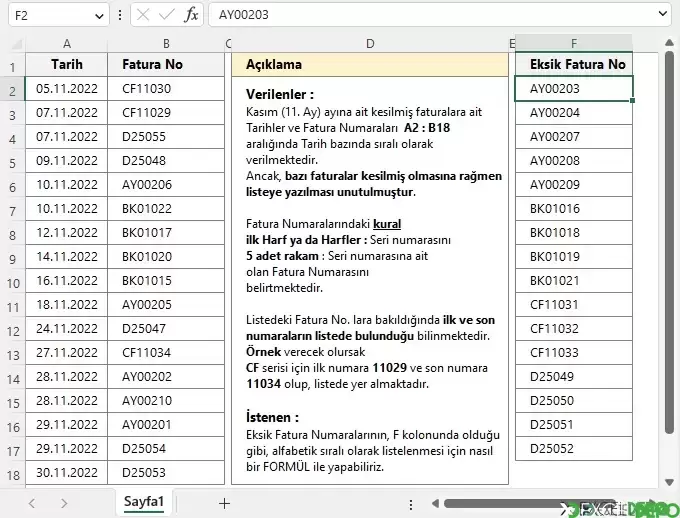The width and height of the screenshot is (680, 518).
Task: Go to next sheet with right arrow
Action: (x=64, y=503)
